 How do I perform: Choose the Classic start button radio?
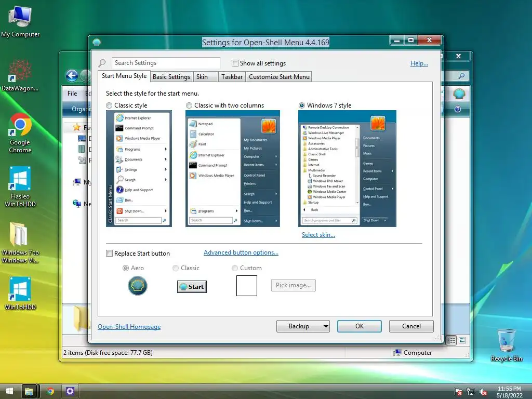coord(176,268)
